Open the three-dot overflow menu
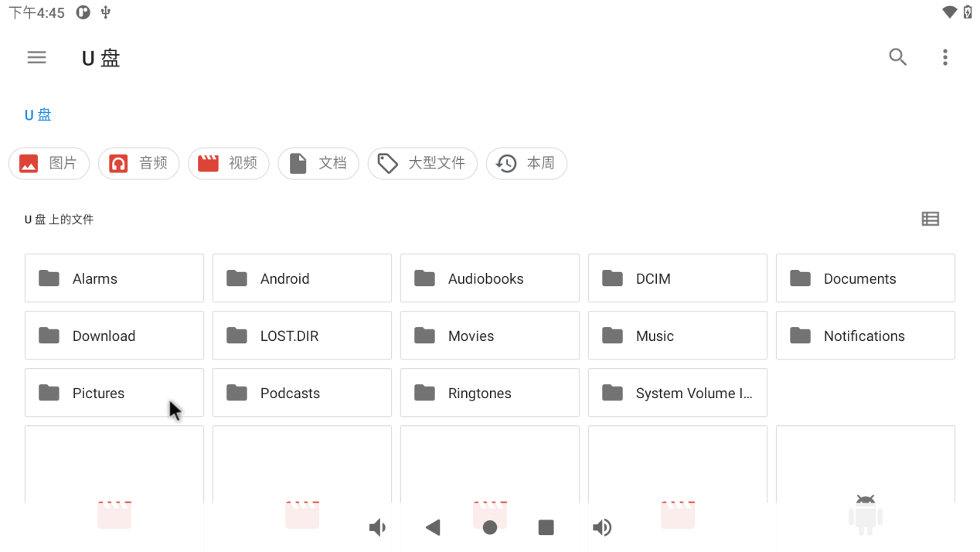The width and height of the screenshot is (980, 552). [944, 57]
